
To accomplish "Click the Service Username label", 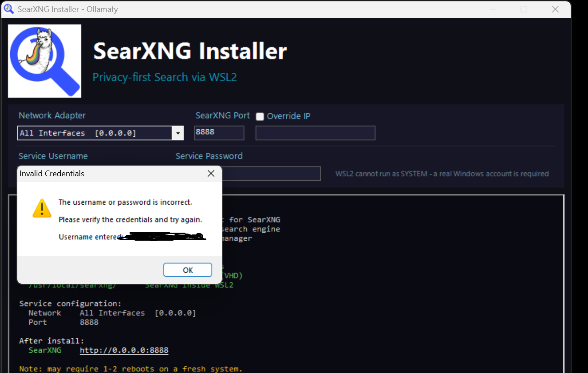I will coord(53,156).
